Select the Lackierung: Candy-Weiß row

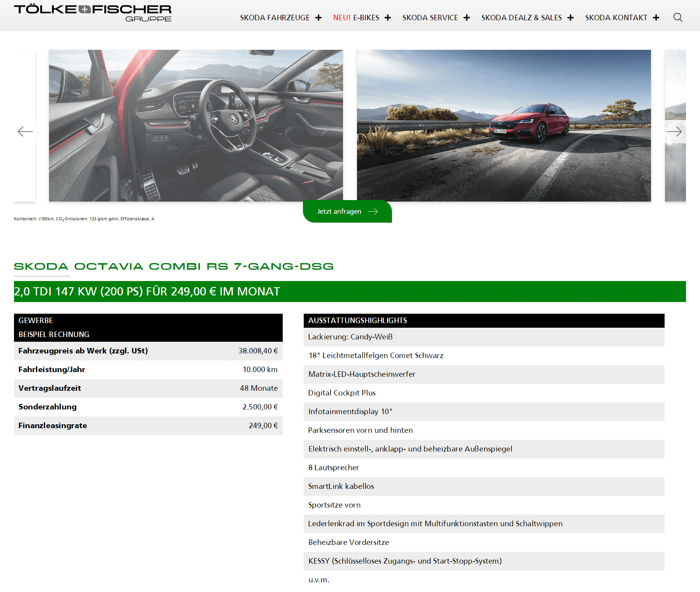484,337
